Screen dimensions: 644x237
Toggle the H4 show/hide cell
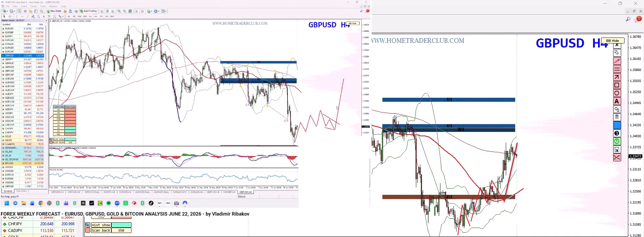(x=70, y=125)
